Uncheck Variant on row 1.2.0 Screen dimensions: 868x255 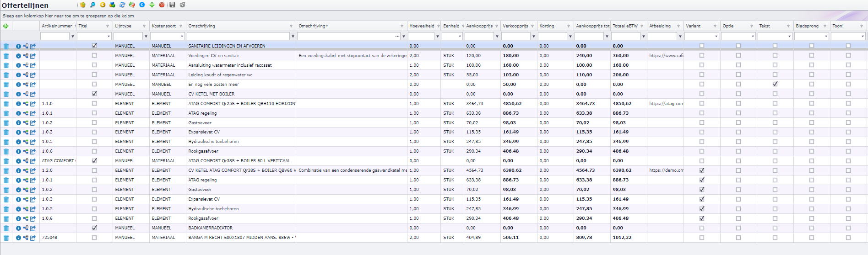click(702, 170)
